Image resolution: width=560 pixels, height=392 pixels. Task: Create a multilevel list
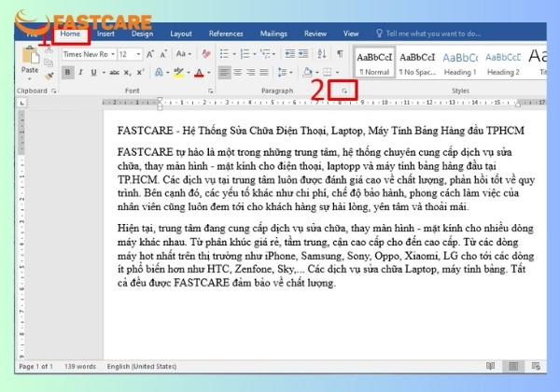click(x=265, y=54)
